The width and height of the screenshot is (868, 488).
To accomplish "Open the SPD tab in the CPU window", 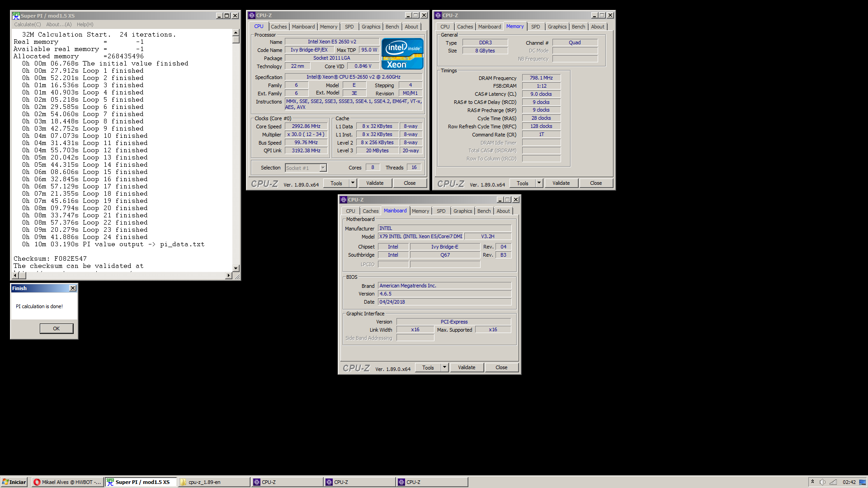I will pyautogui.click(x=349, y=27).
